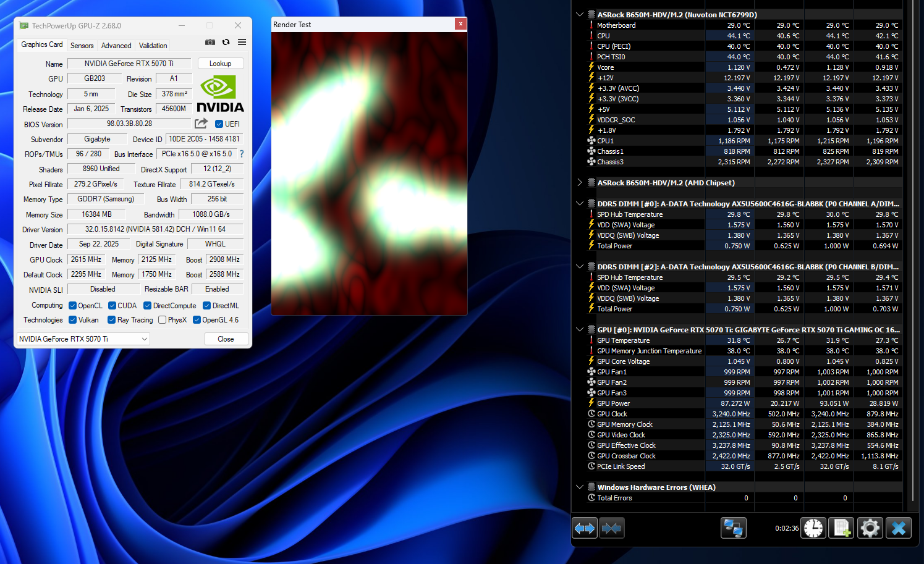
Task: Collapse the DDR5 DIMM [#0] group
Action: pyautogui.click(x=580, y=204)
